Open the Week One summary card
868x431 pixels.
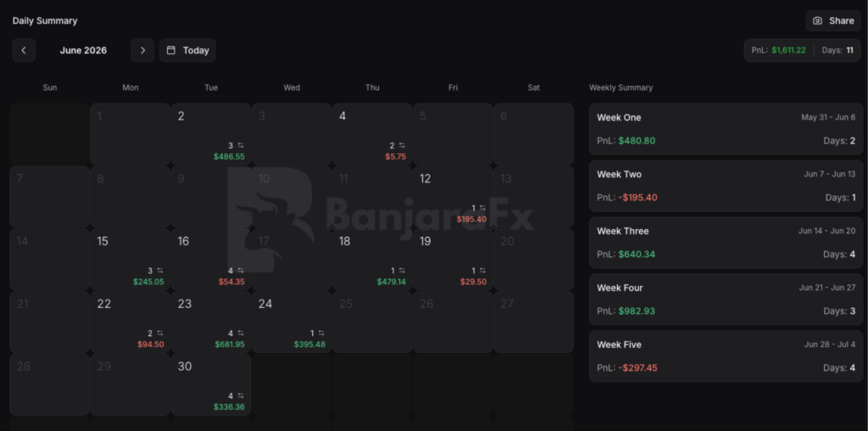[726, 128]
